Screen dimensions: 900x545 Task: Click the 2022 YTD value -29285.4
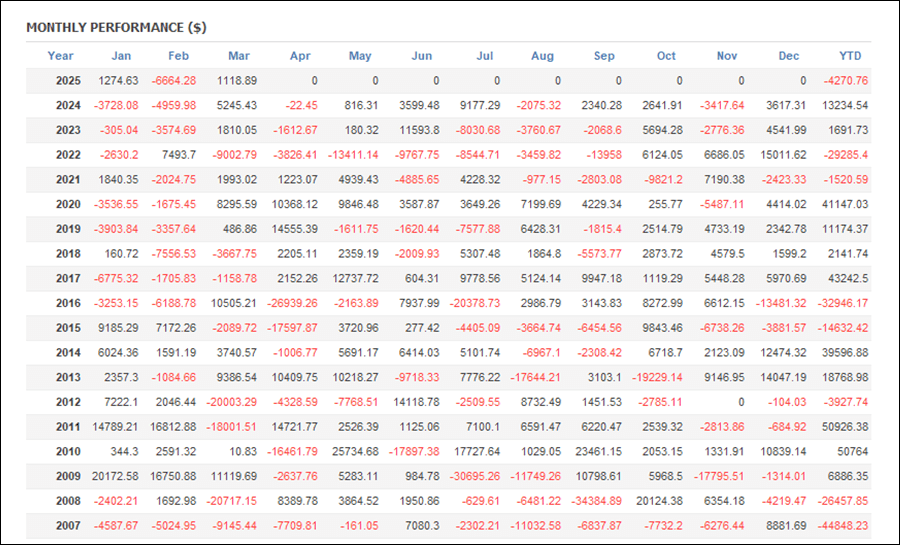[x=846, y=155]
